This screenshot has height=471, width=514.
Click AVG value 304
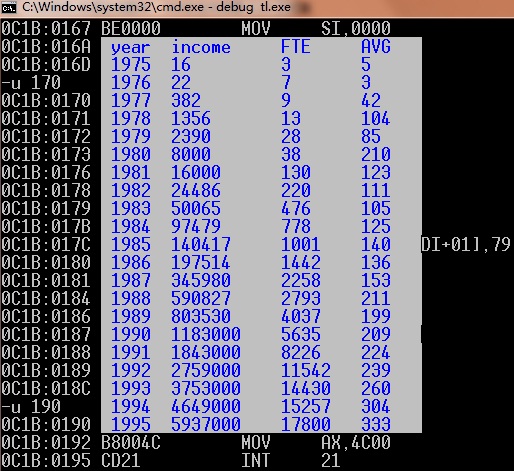376,406
